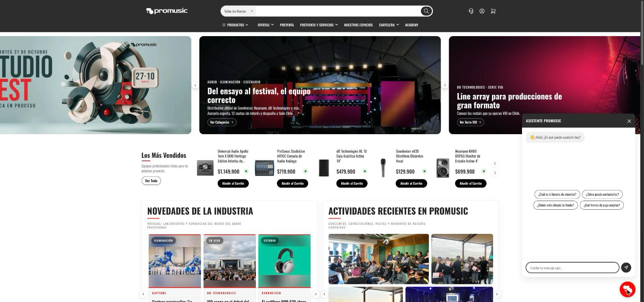Open the Preventa menu item
The width and height of the screenshot is (644, 302).
pyautogui.click(x=287, y=25)
